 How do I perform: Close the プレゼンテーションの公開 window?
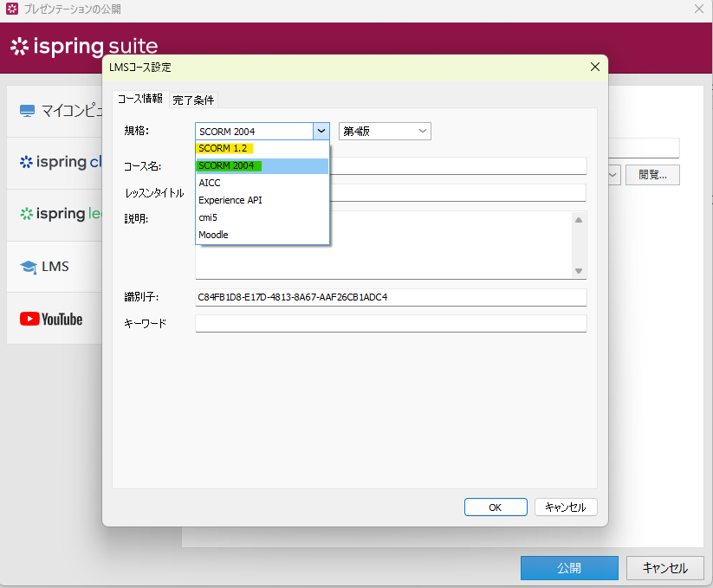(x=699, y=9)
